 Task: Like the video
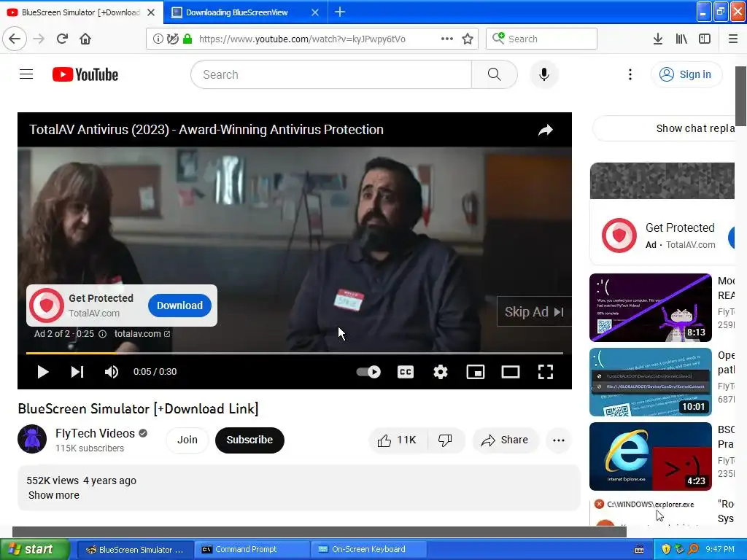tap(398, 440)
